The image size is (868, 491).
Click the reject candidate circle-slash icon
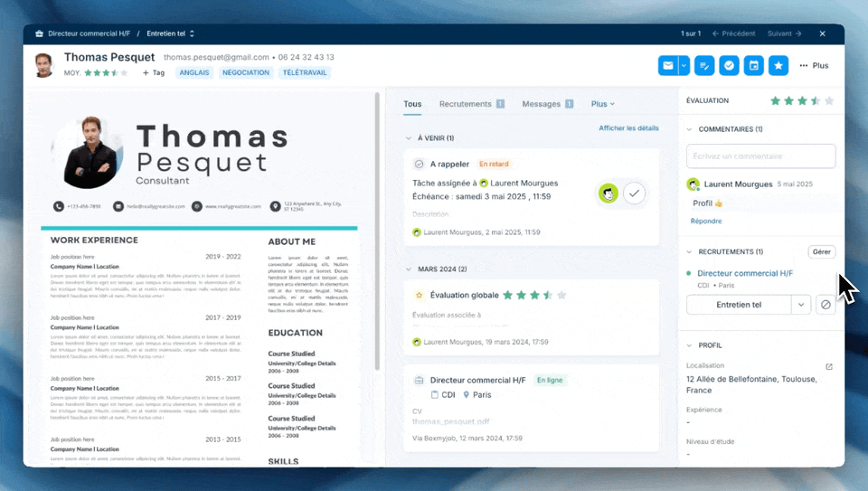pyautogui.click(x=826, y=305)
